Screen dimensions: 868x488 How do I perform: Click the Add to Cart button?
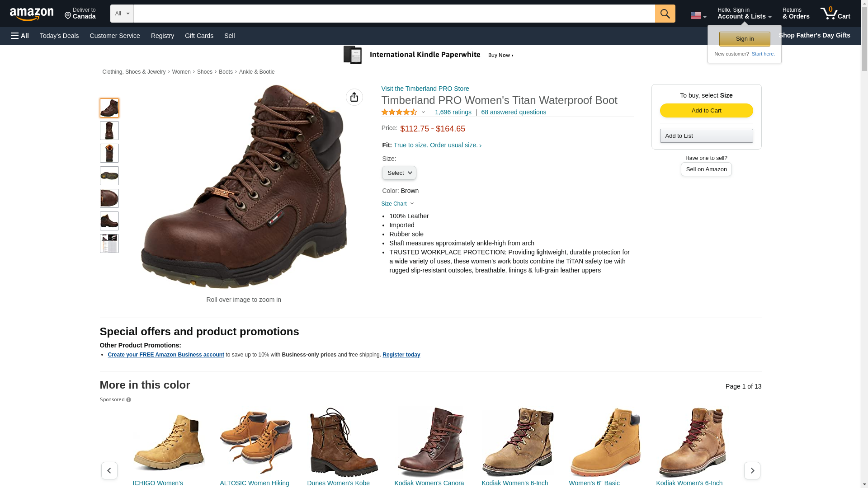tap(706, 111)
